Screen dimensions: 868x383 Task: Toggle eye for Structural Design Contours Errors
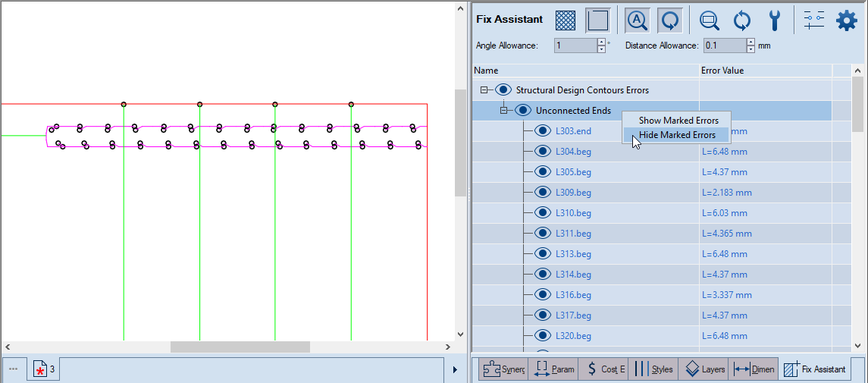point(503,90)
